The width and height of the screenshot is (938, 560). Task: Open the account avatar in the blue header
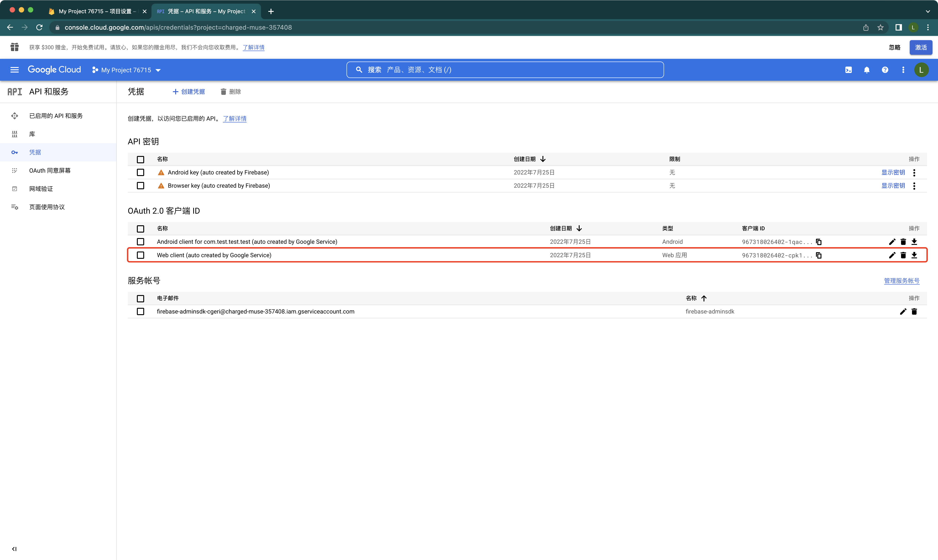click(x=921, y=70)
